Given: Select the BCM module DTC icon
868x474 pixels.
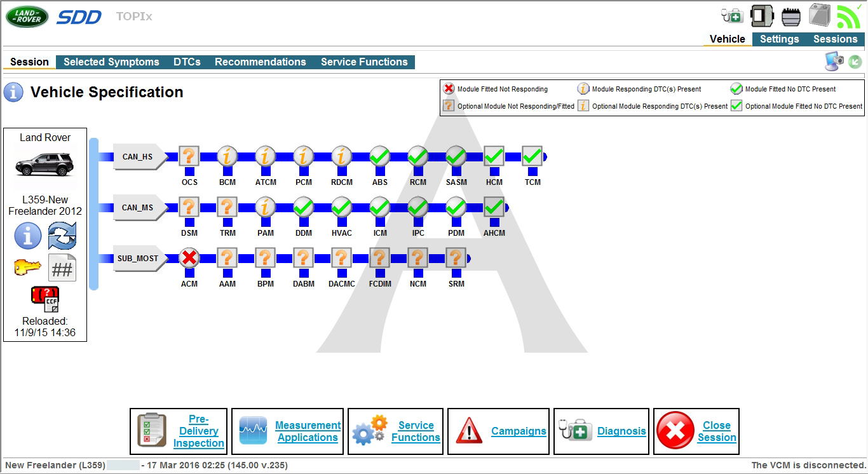Looking at the screenshot, I should [227, 156].
